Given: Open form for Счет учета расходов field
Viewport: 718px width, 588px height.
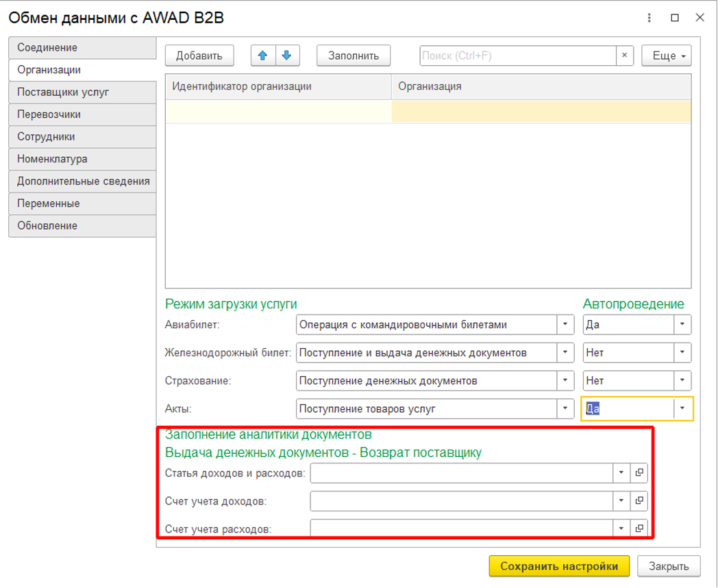Looking at the screenshot, I should coord(639,528).
